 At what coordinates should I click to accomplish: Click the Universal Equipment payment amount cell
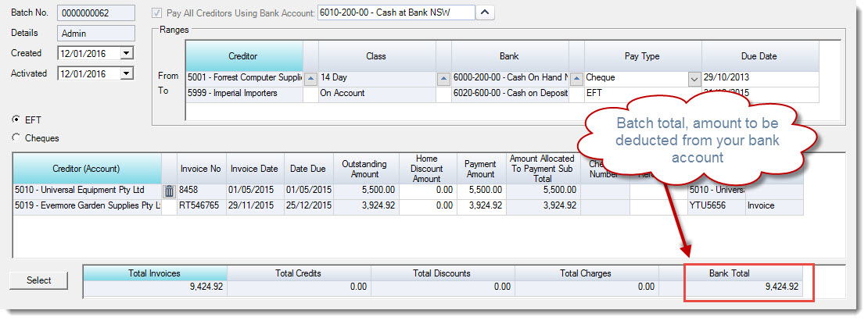coord(480,191)
